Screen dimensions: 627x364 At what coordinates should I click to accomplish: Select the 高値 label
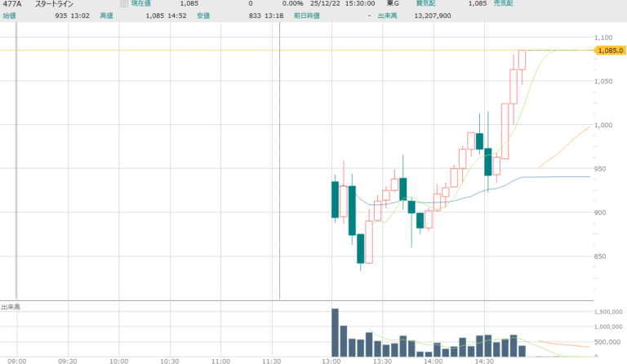point(106,15)
